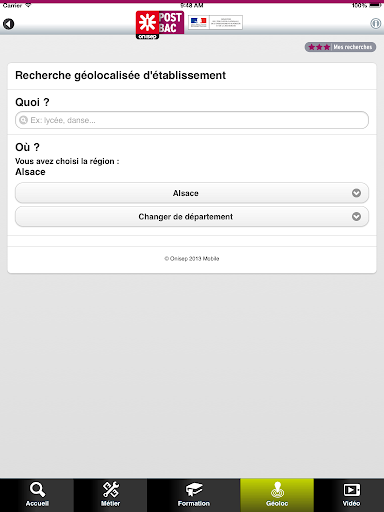Click Recherche géolocalisée d'établissement heading
The image size is (384, 512).
click(x=121, y=76)
